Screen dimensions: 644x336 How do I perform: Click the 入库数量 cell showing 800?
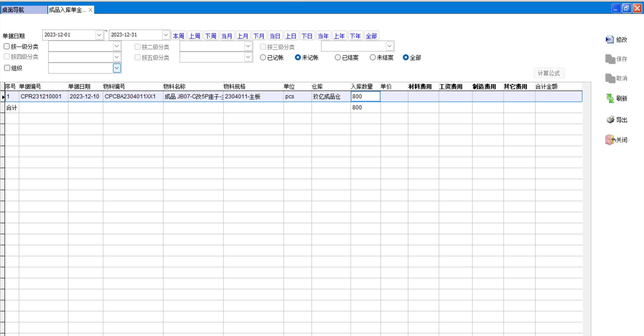[365, 96]
